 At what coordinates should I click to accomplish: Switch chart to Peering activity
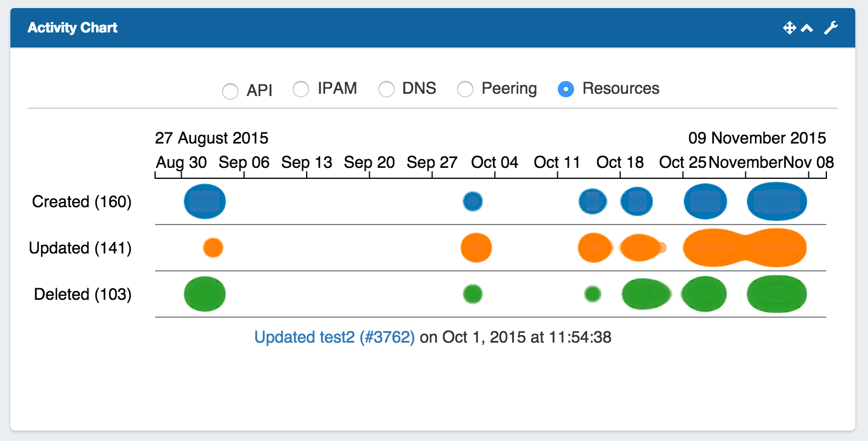[465, 89]
